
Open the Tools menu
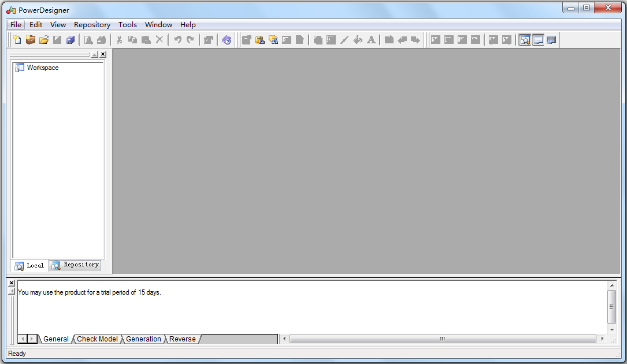pos(127,25)
